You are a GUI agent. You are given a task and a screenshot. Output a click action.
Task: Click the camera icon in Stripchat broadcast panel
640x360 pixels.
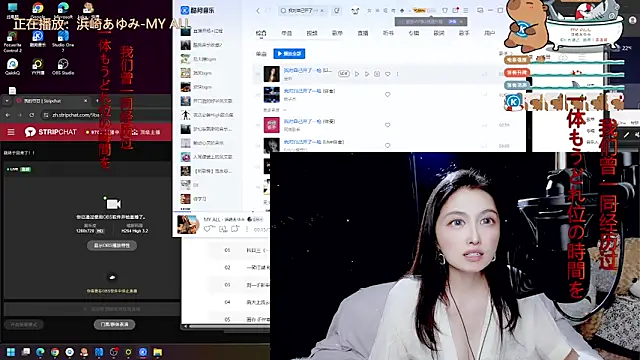[113, 204]
